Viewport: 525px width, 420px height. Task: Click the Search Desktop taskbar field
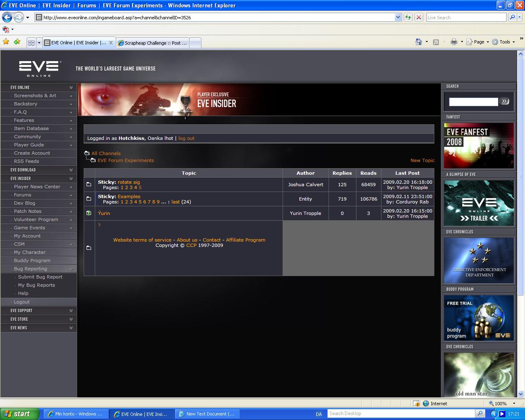(402, 413)
